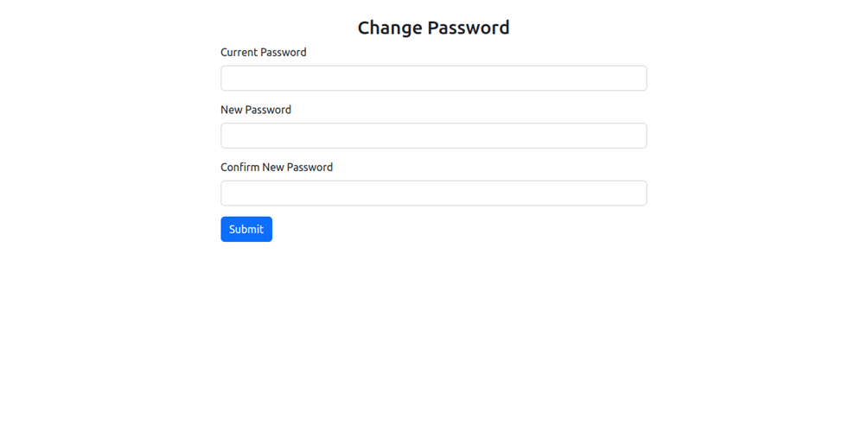Click the page title 'Change Password'

[433, 28]
